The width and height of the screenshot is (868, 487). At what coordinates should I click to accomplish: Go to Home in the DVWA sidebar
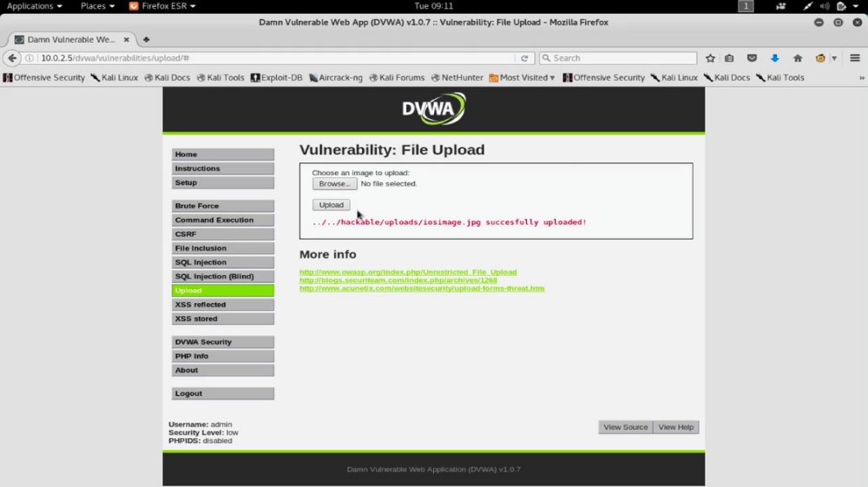click(222, 155)
